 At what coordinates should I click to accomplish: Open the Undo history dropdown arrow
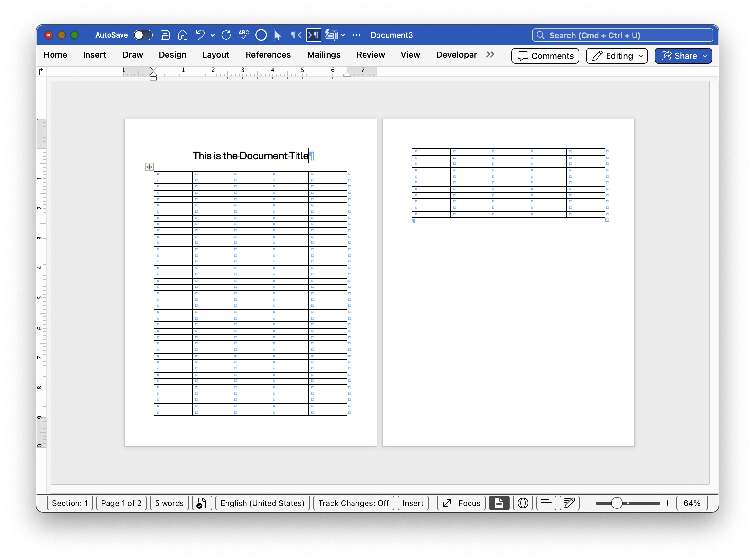click(213, 35)
